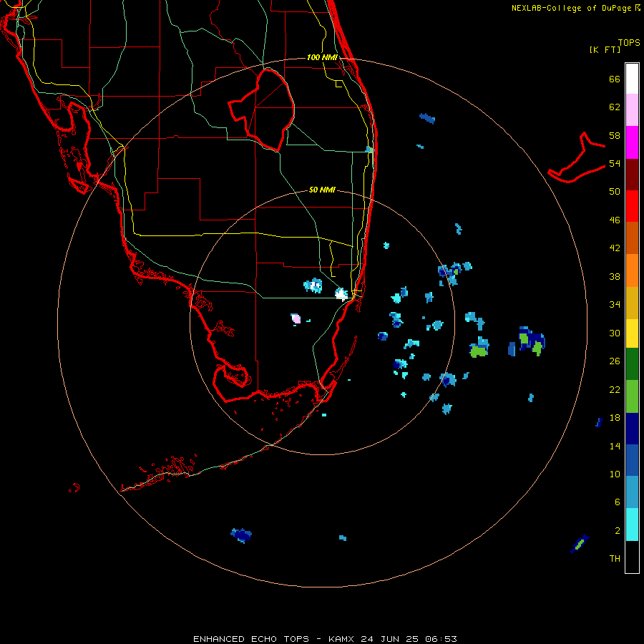Viewport: 644px width, 644px height.
Task: Click the pink echo blob over the Everglades
Action: click(296, 318)
